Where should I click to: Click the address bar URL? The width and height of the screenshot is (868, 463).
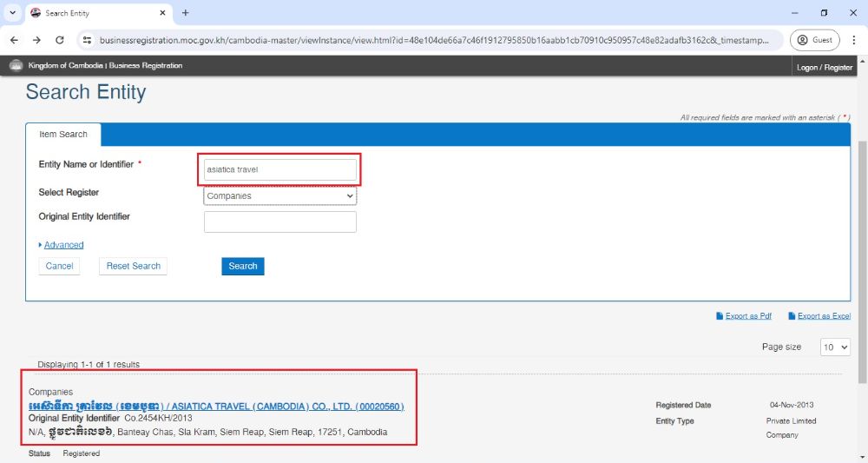click(434, 40)
